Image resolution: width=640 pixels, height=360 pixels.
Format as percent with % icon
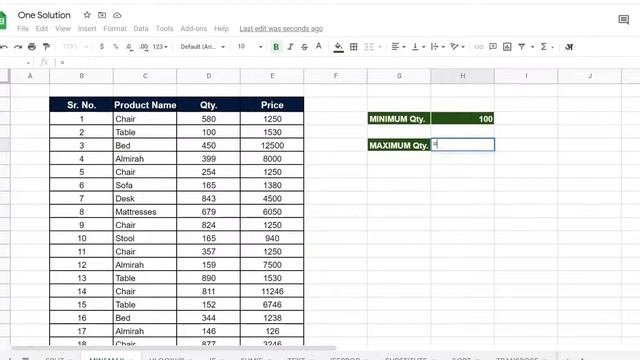tap(116, 47)
